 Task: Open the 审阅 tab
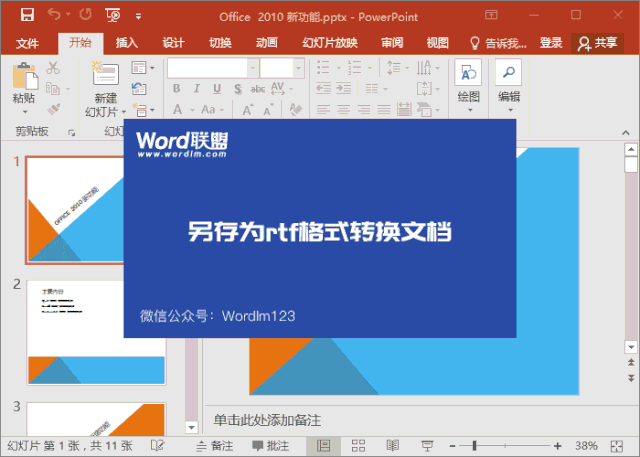(x=392, y=42)
